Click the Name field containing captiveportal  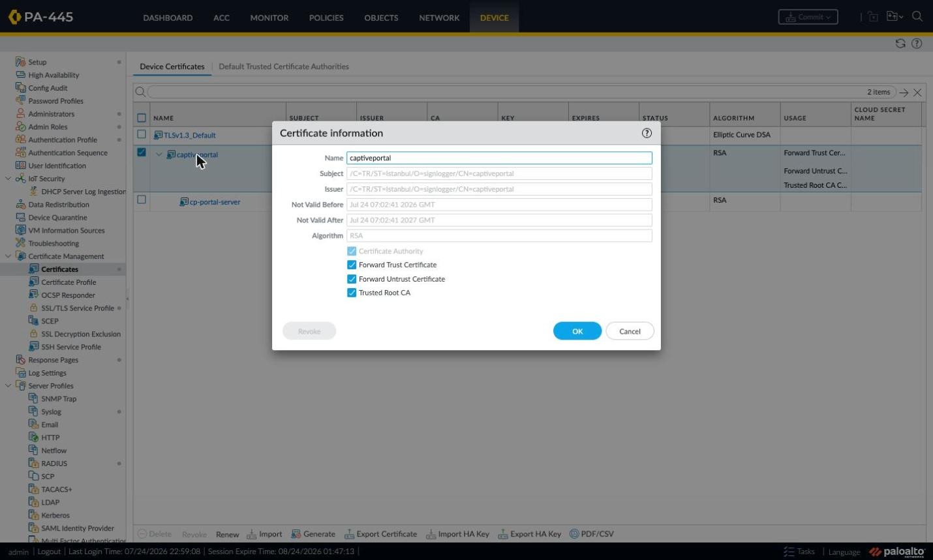click(x=499, y=158)
